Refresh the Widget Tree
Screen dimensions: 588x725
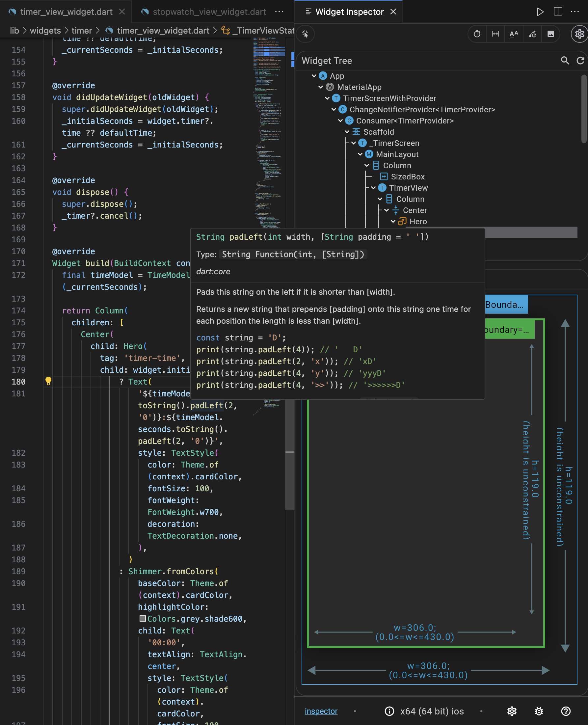580,61
